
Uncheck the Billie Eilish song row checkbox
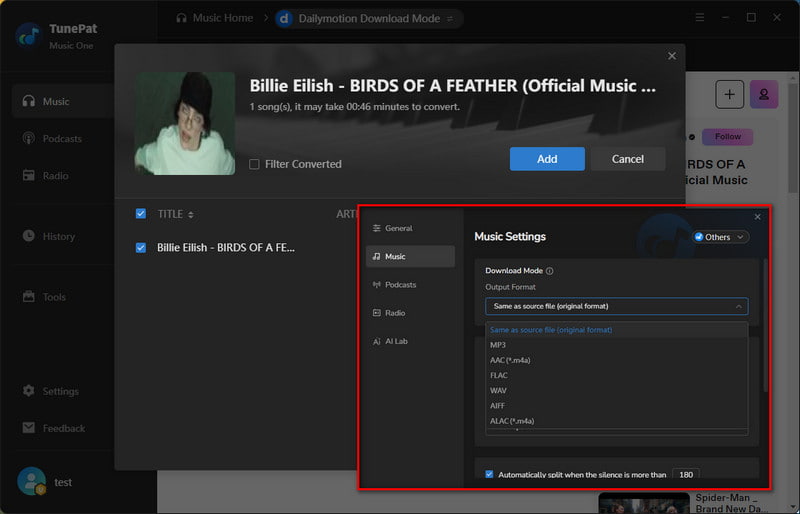[141, 248]
